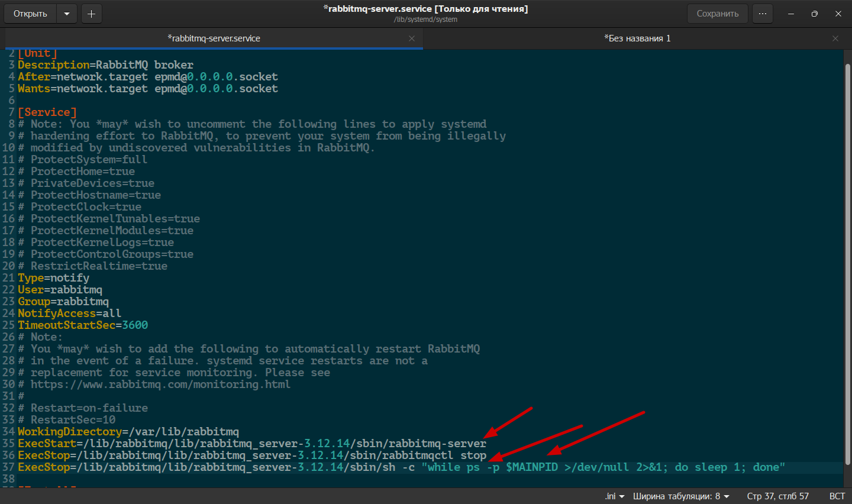Place cursor on Description=RabbitMQ broker line

[x=105, y=65]
